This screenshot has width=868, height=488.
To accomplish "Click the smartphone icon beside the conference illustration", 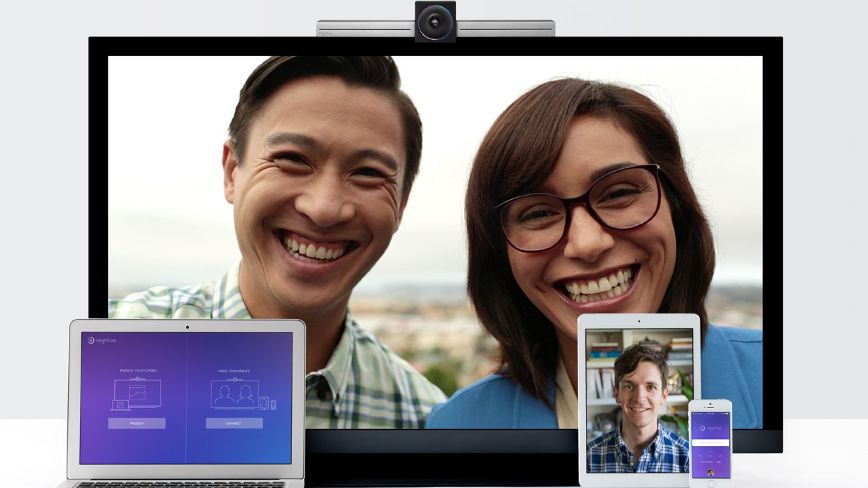I will tap(273, 405).
